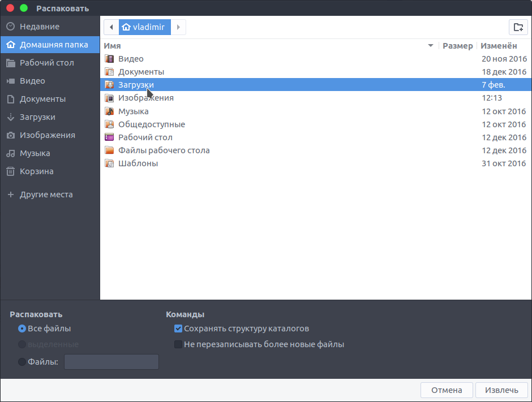Click the 31 окт 2016 date
Screen dimensions: 532x402
click(504, 163)
